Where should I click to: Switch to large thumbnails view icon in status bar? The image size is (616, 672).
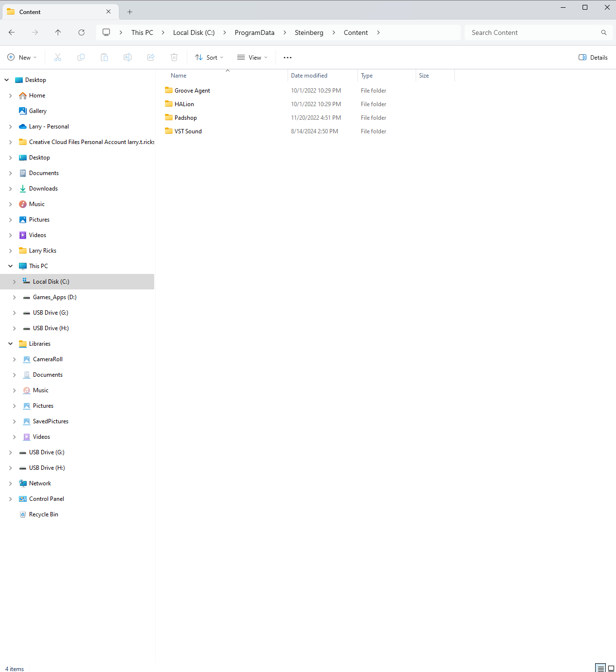[x=611, y=668]
